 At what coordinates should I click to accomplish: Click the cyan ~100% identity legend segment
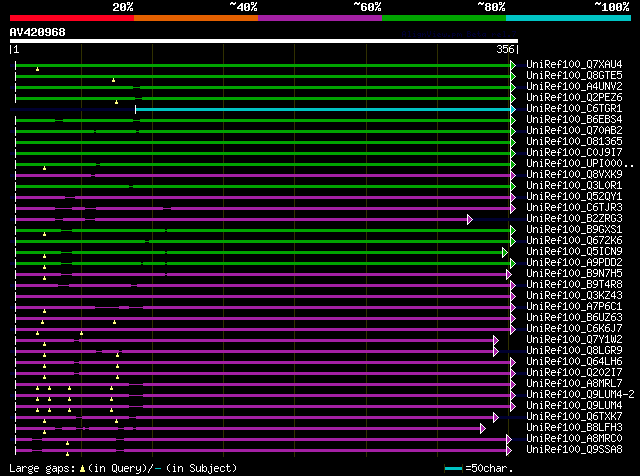point(569,18)
